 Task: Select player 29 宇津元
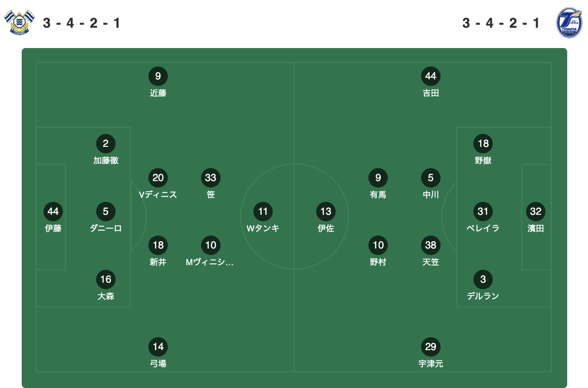431,353
